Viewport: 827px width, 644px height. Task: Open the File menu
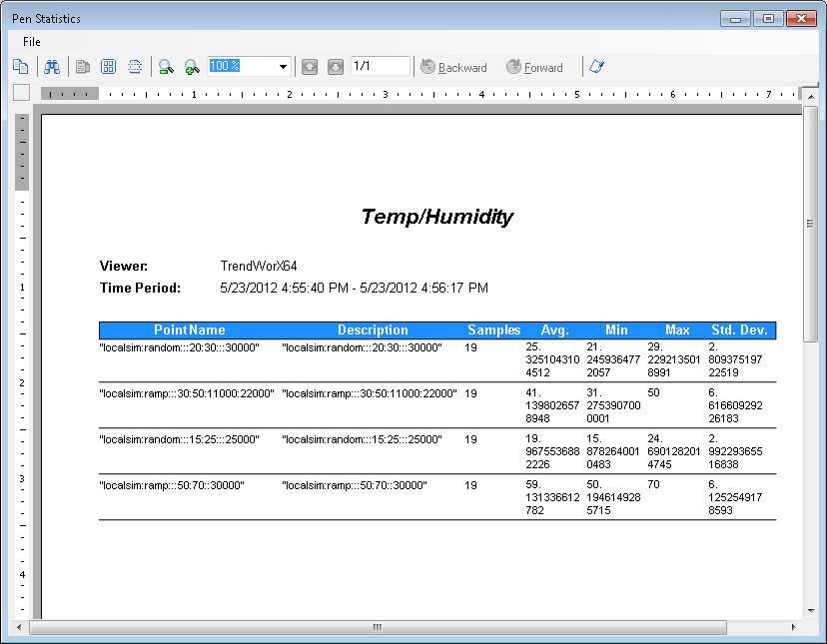coord(32,42)
